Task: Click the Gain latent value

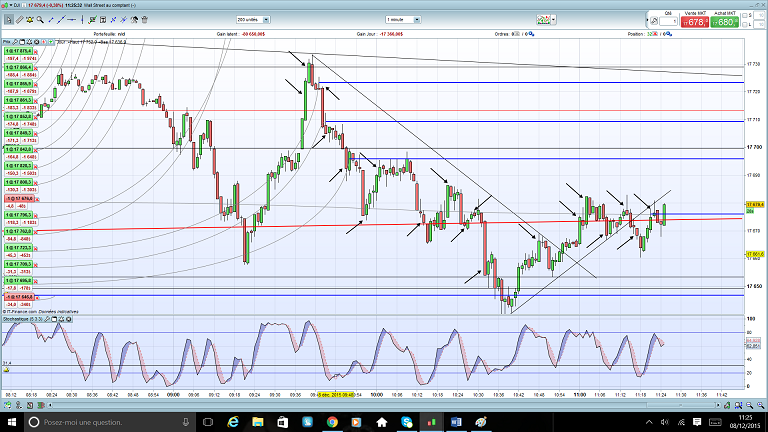Action: click(253, 34)
